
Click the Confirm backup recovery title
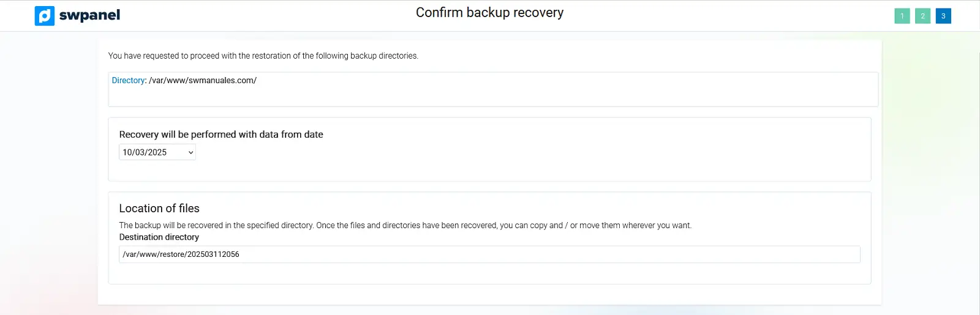(489, 13)
